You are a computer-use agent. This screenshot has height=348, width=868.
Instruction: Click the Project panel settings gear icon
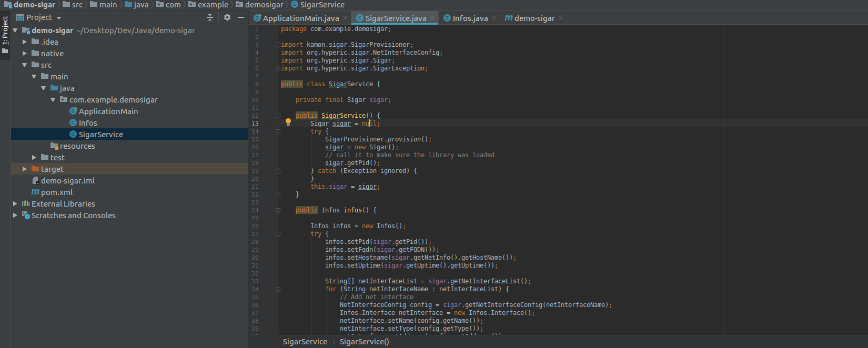[x=227, y=17]
